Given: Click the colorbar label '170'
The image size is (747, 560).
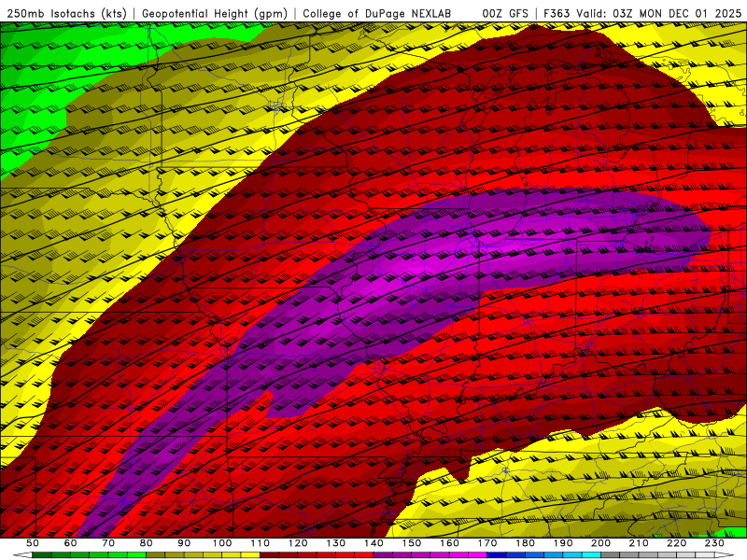Looking at the screenshot, I should [x=487, y=543].
